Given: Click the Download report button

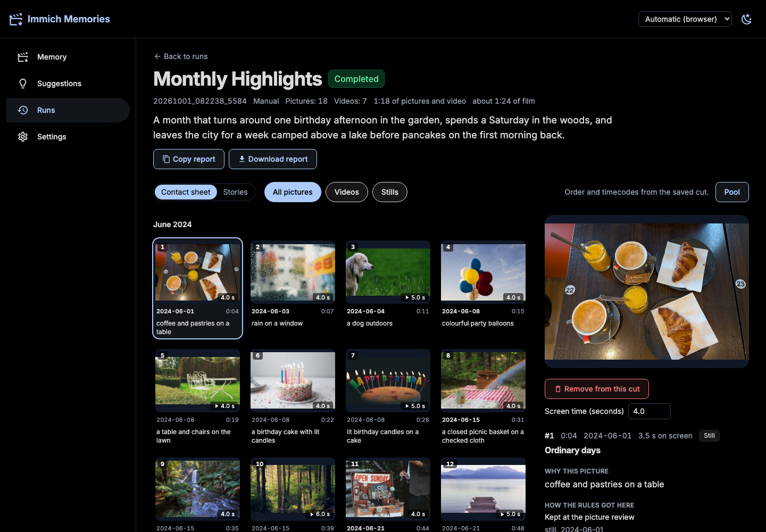Looking at the screenshot, I should pyautogui.click(x=273, y=159).
